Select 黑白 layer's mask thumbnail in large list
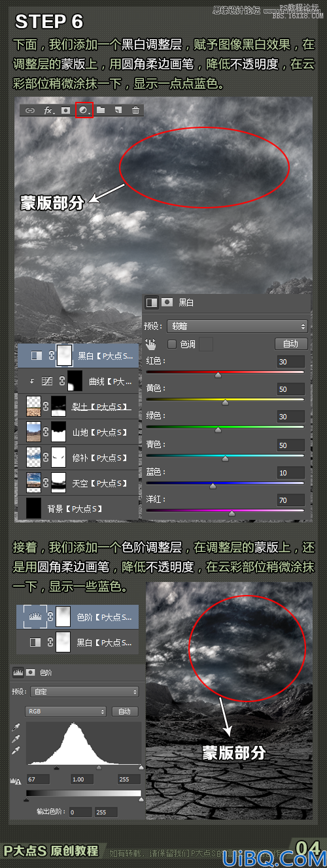The height and width of the screenshot is (868, 327). click(x=63, y=355)
